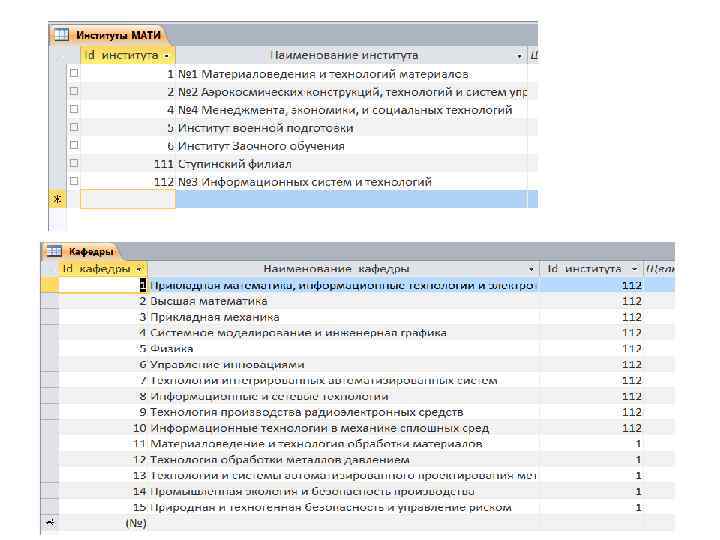Click cell '№3 Информационных систем и технологий'
720x540 pixels.
[x=351, y=182]
